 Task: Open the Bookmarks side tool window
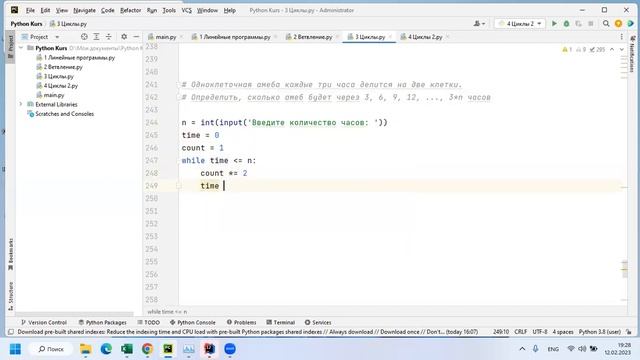[11, 254]
